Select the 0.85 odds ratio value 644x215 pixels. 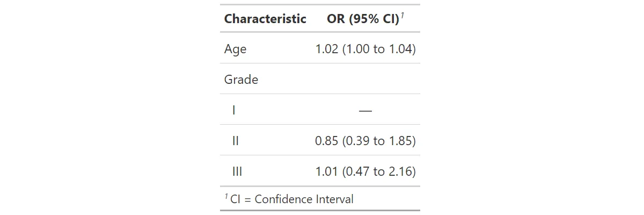[x=326, y=141]
